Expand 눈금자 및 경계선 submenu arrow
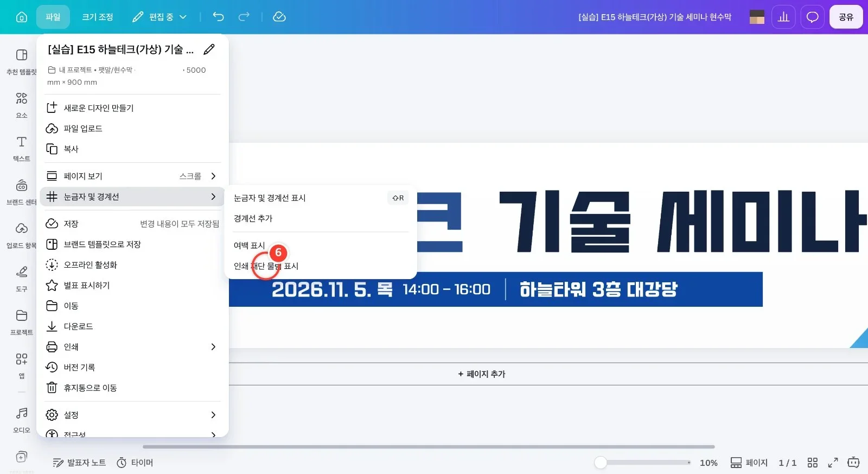 coord(213,197)
